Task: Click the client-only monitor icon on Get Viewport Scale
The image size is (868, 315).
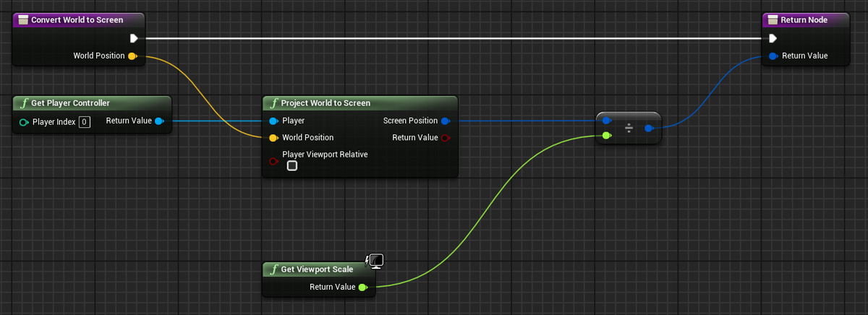Action: [375, 261]
